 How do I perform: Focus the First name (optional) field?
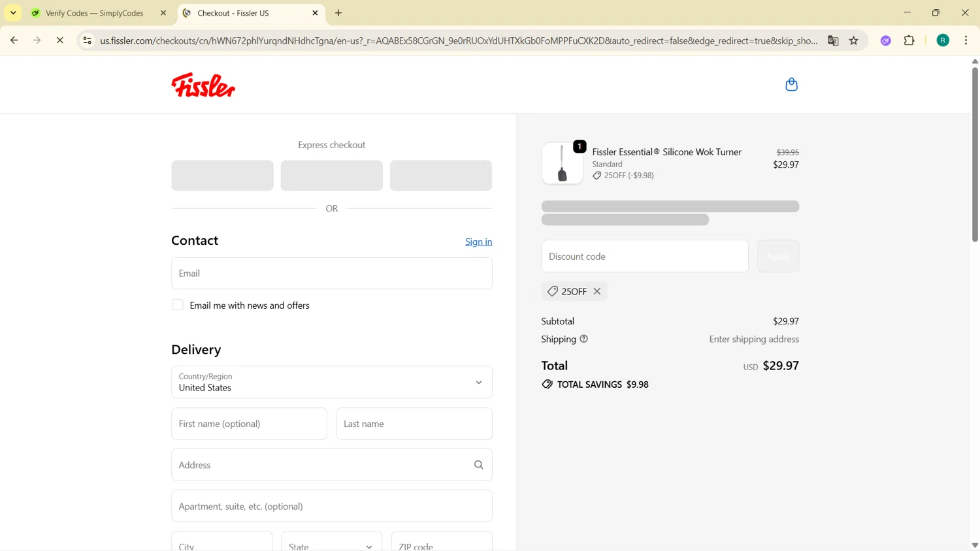(249, 424)
